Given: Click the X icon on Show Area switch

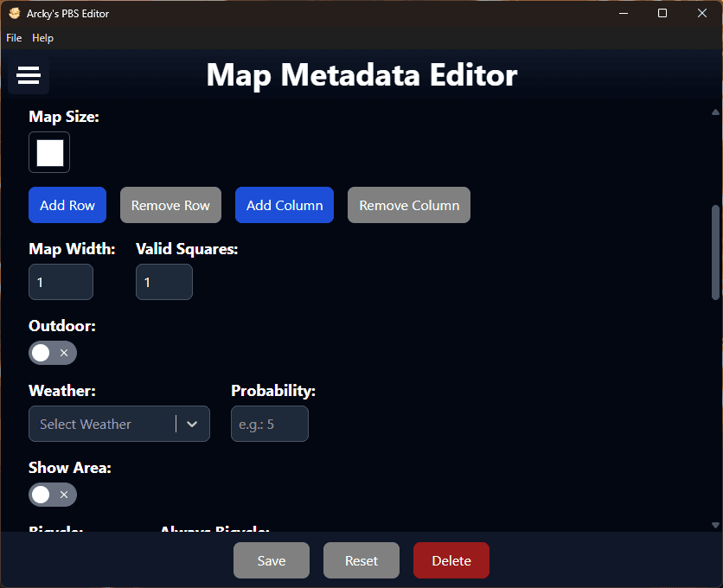Looking at the screenshot, I should 64,495.
